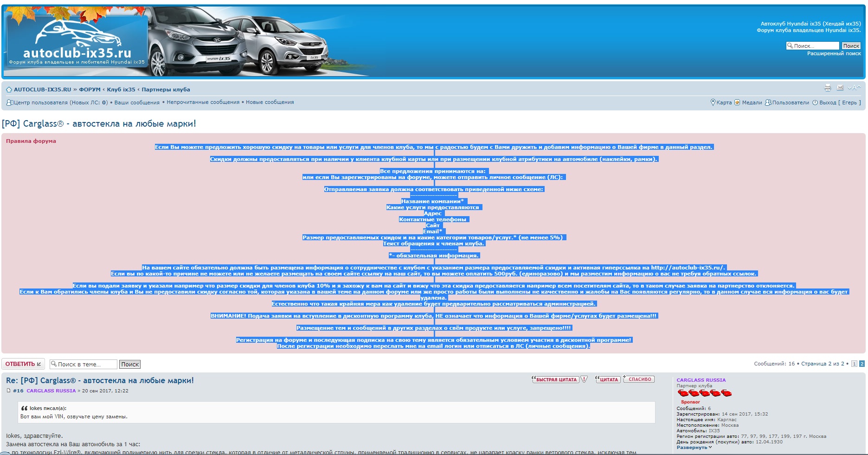Click 'lokes, здравствуйте.' post line
The width and height of the screenshot is (868, 455).
coord(34,436)
